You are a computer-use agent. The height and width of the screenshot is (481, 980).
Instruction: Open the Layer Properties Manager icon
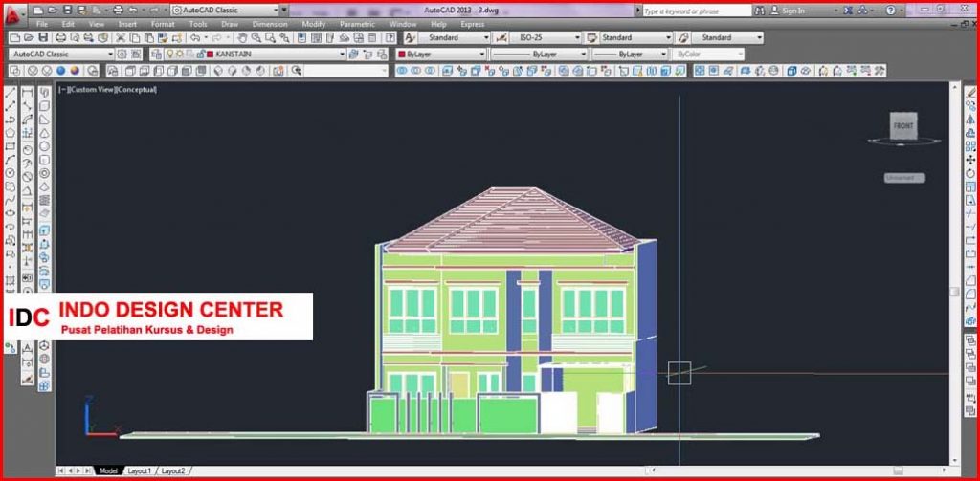156,55
